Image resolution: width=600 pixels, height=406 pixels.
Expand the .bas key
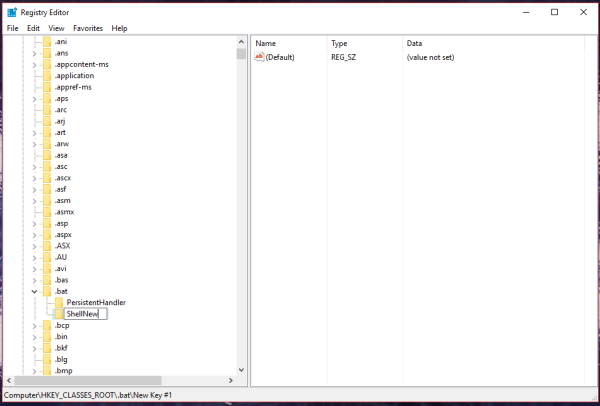34,280
